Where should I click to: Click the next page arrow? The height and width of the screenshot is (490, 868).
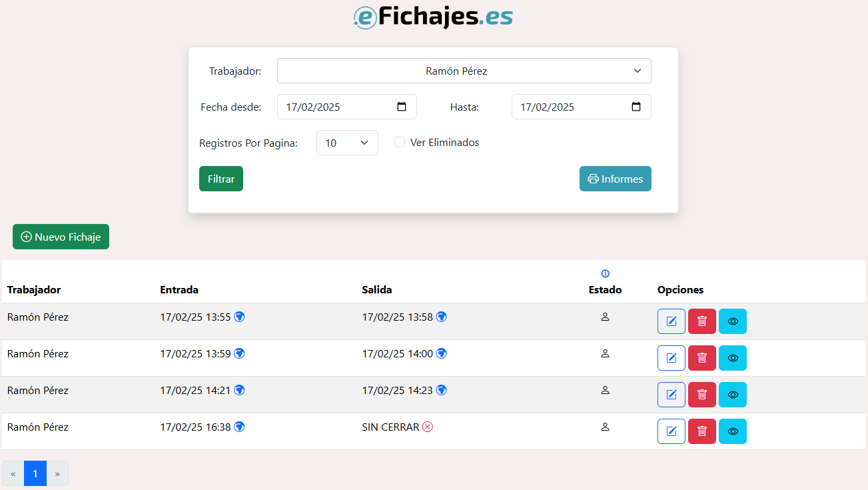(57, 473)
